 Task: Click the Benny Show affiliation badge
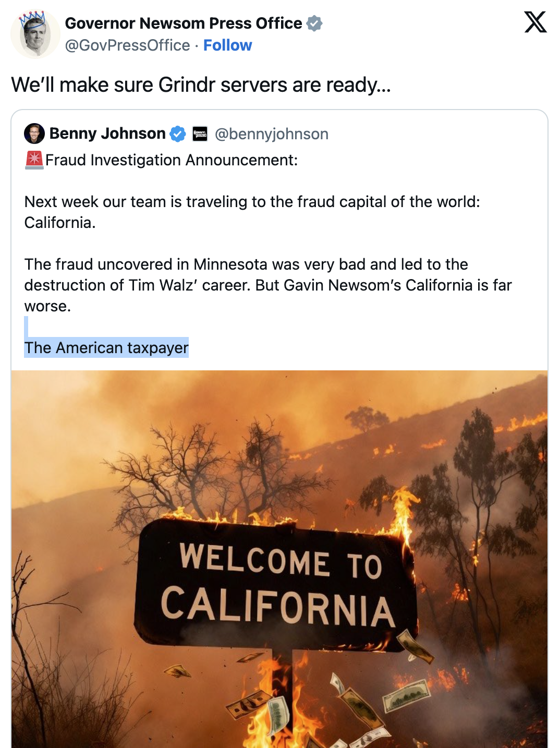pyautogui.click(x=200, y=134)
